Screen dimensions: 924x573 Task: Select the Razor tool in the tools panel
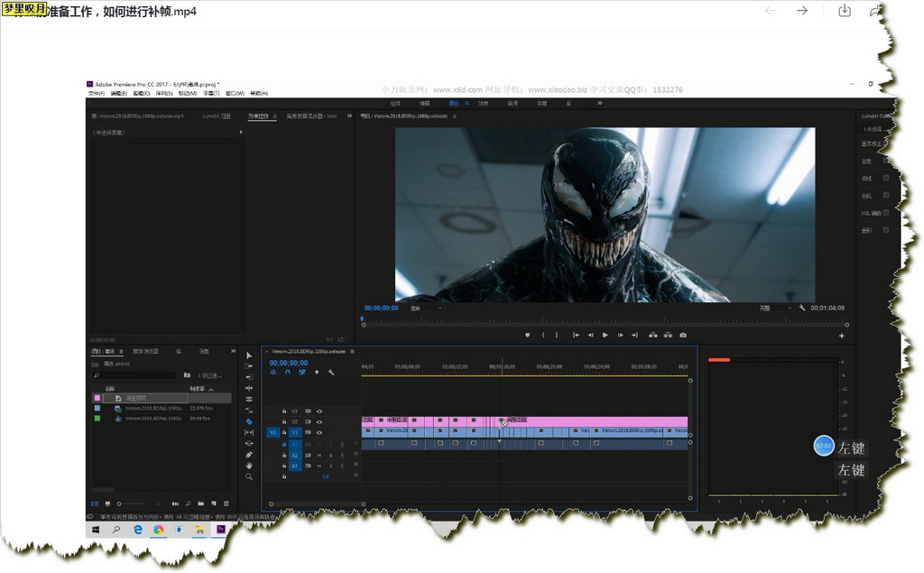[x=249, y=421]
